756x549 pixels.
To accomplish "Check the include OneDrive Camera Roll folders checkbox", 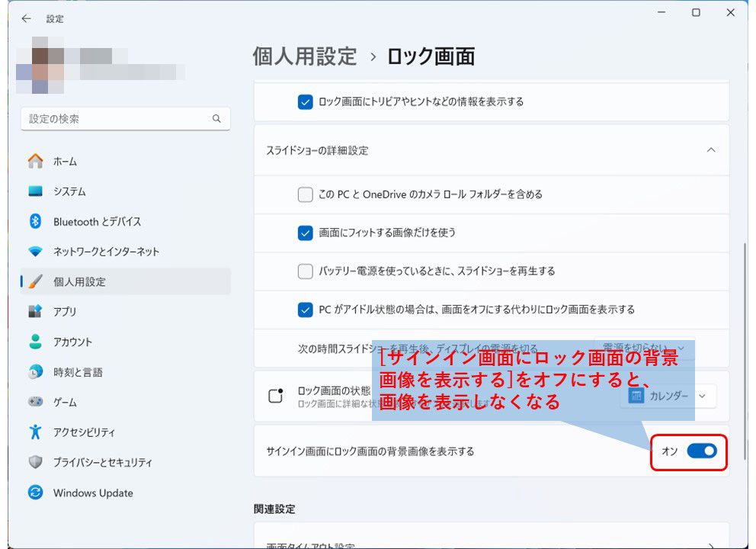I will point(305,194).
